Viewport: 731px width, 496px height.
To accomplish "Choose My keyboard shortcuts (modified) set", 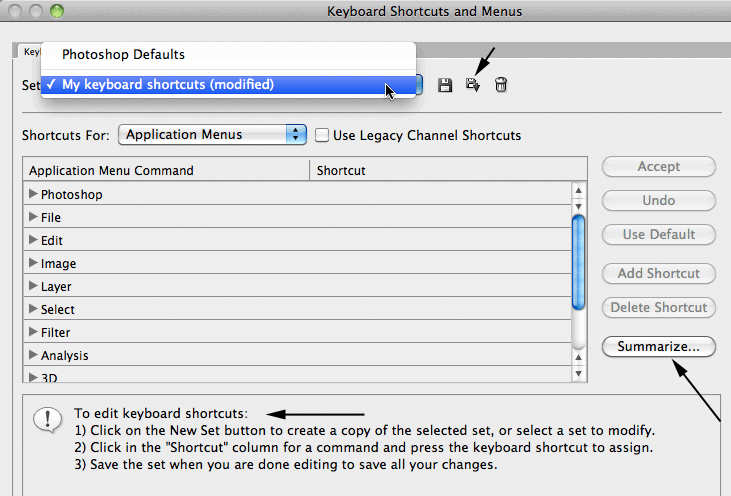I will click(x=228, y=85).
